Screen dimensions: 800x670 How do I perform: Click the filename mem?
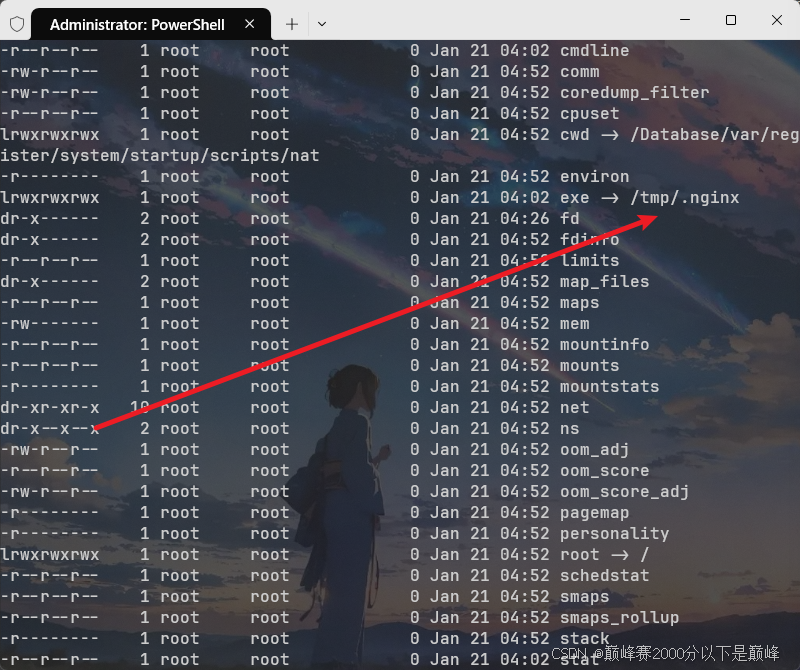click(574, 324)
